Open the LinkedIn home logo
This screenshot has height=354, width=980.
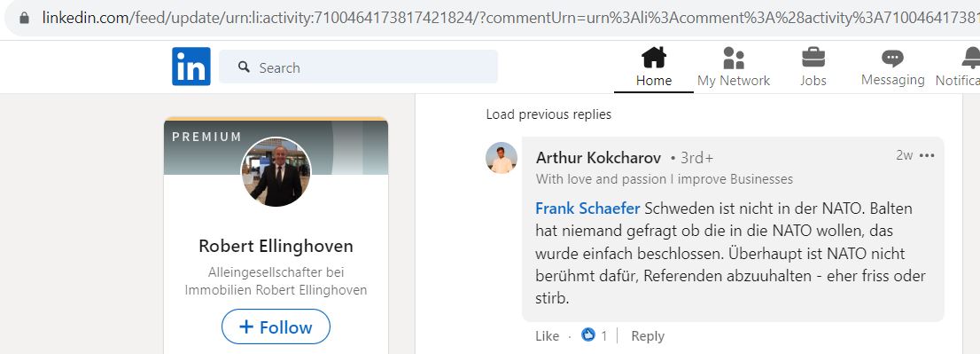click(x=191, y=67)
